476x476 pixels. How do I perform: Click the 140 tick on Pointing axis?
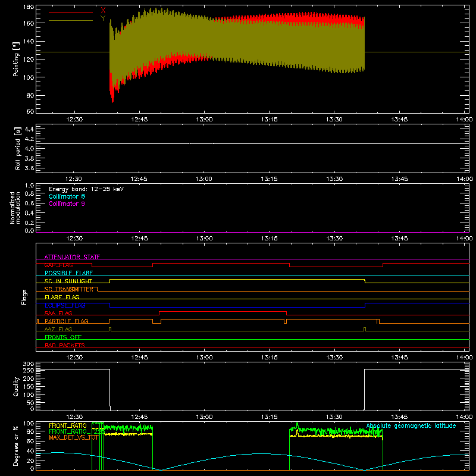[x=29, y=41]
